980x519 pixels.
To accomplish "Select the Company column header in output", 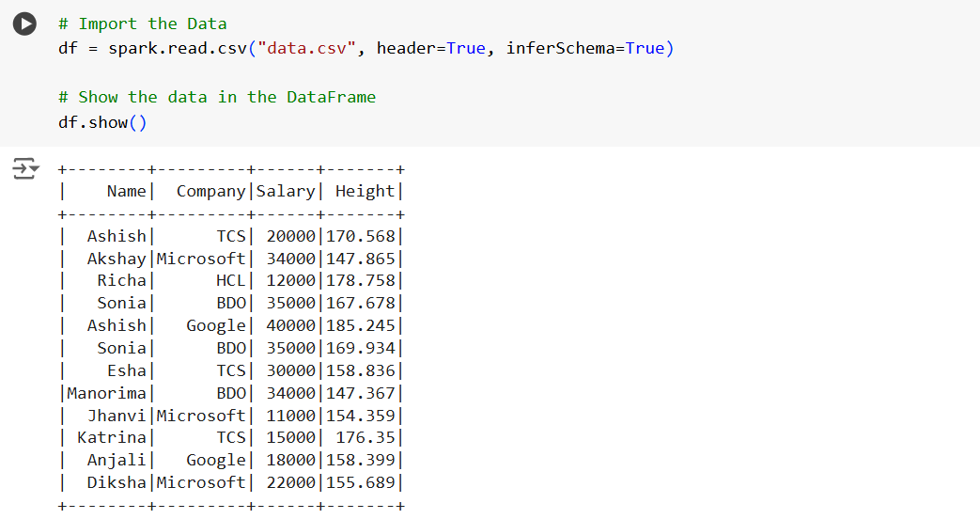I will point(210,191).
